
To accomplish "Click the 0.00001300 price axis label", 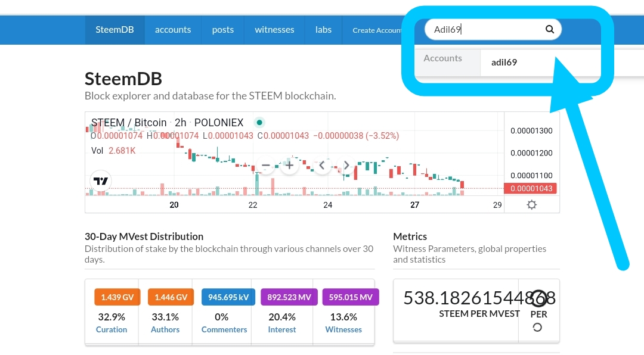I will click(x=531, y=131).
